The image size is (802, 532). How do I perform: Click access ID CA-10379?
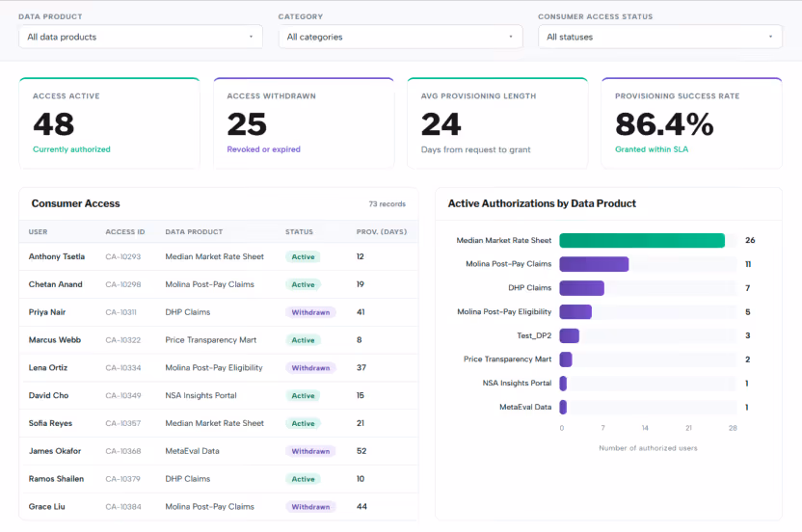point(122,479)
